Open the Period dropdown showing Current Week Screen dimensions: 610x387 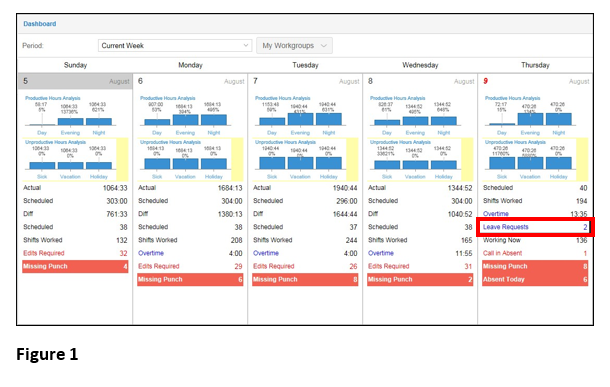[175, 46]
